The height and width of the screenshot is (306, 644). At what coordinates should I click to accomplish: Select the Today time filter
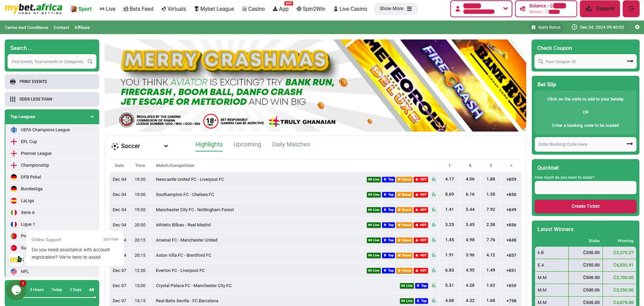(x=57, y=290)
